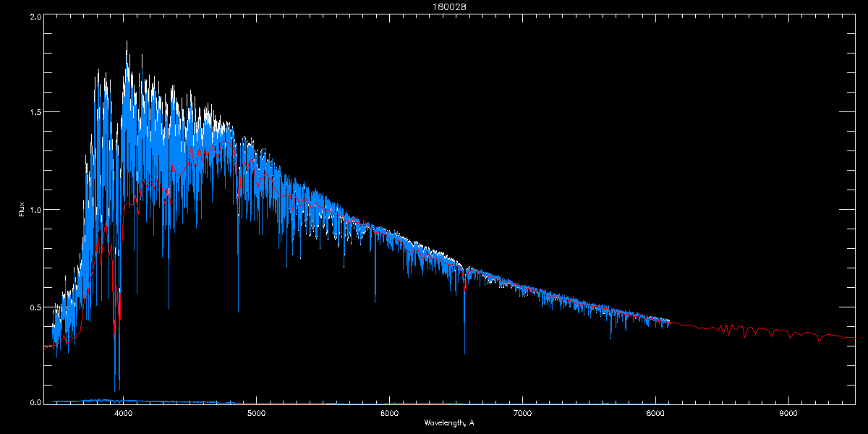The image size is (868, 434).
Task: Click the deep absorption line bottom near 6560
Action: coord(464,352)
